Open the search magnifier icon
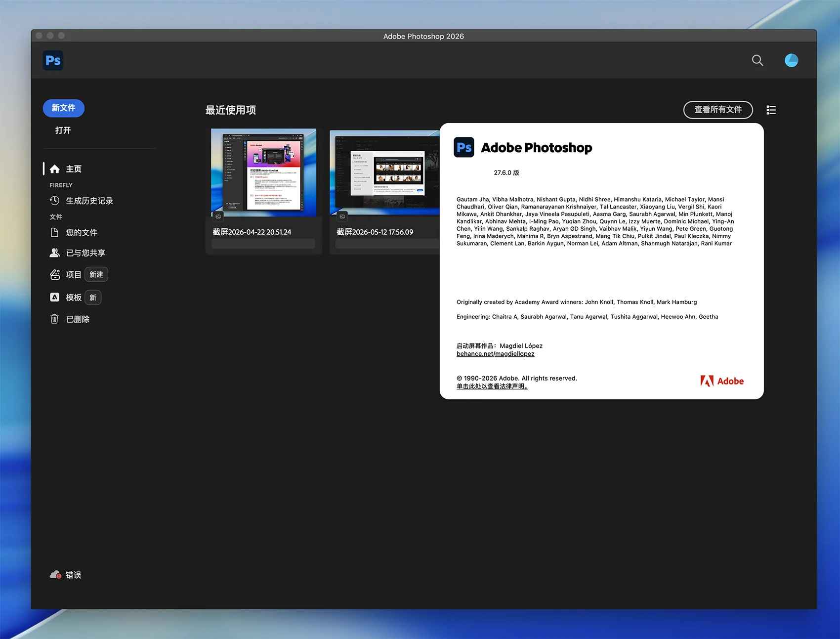Viewport: 840px width, 639px height. [757, 60]
